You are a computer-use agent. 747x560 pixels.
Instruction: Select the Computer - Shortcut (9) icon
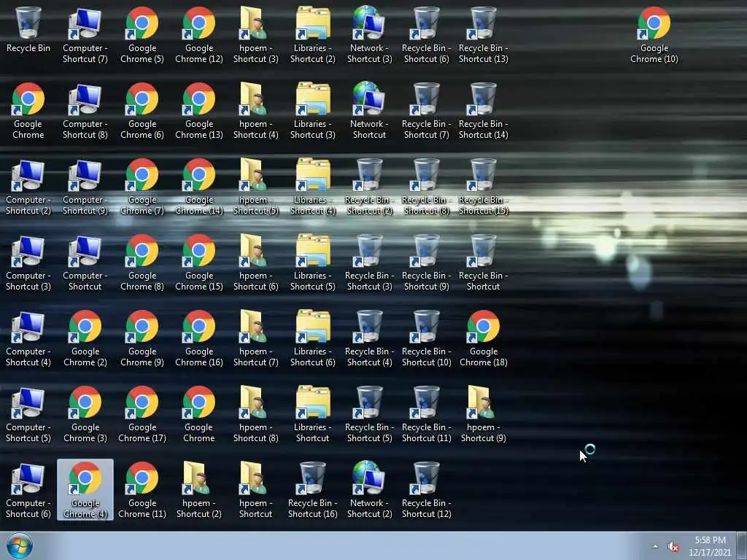coord(85,186)
